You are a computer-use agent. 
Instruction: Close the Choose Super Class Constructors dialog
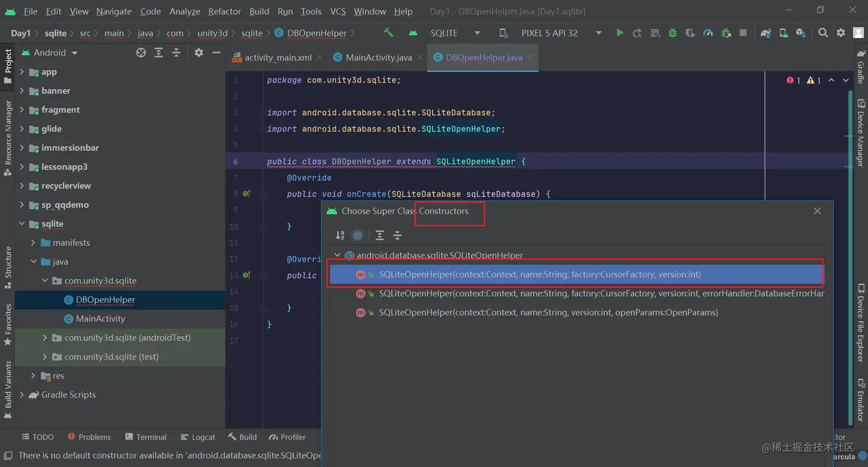[817, 211]
